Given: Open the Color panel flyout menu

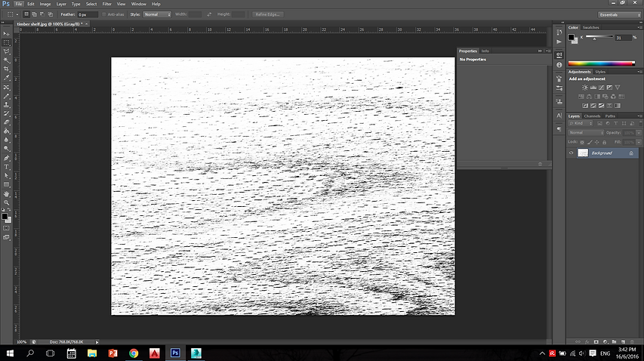Looking at the screenshot, I should 639,27.
